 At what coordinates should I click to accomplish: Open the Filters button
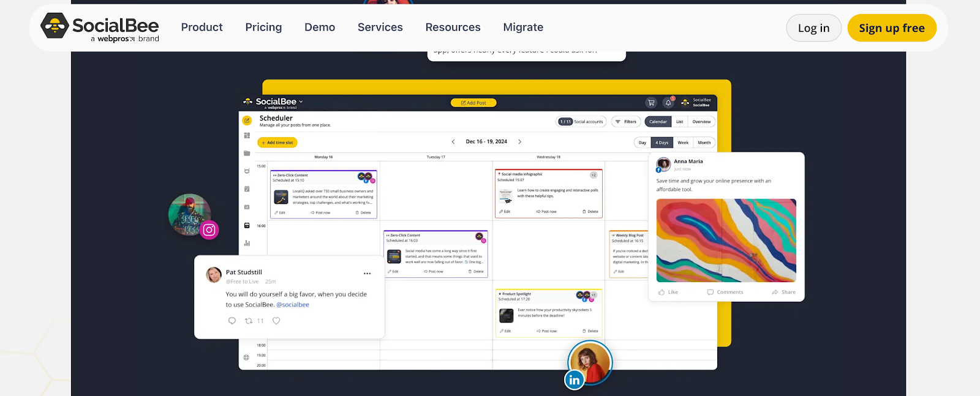[626, 122]
